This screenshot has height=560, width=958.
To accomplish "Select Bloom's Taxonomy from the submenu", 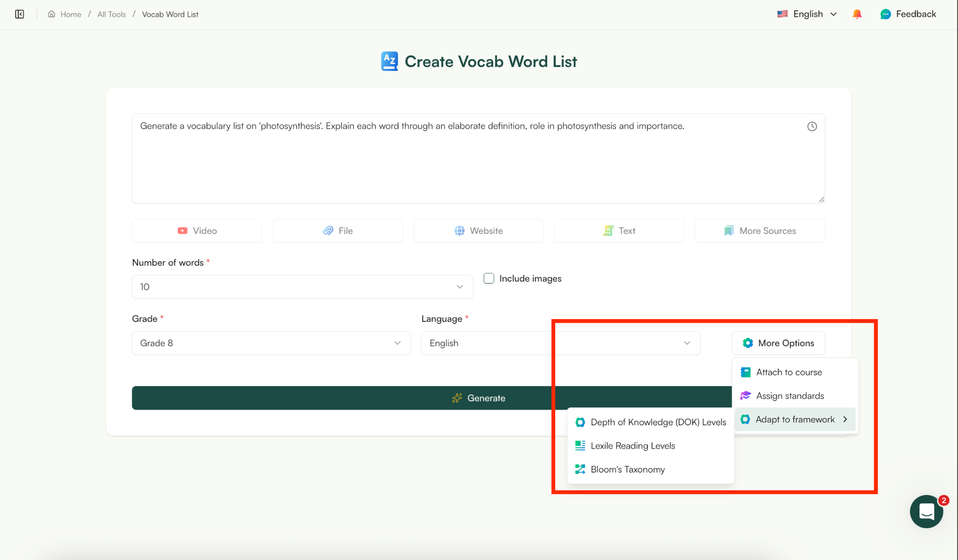I will pyautogui.click(x=627, y=469).
